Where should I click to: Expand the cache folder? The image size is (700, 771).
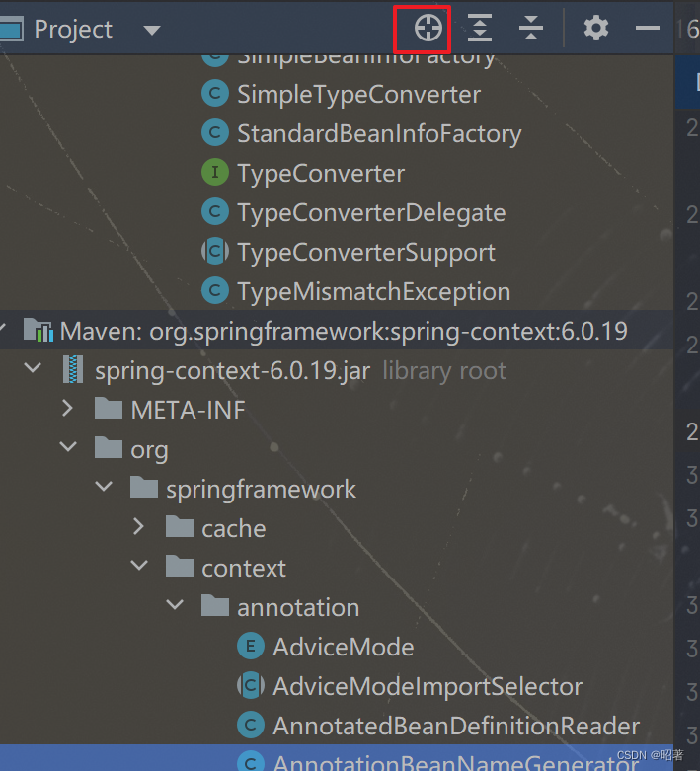139,526
